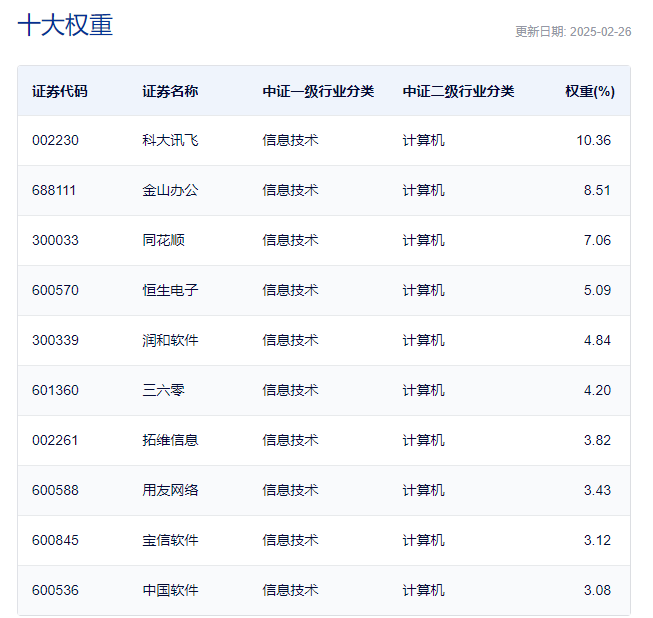653x618 pixels.
Task: Click the weight value 3.12
Action: pyautogui.click(x=597, y=540)
